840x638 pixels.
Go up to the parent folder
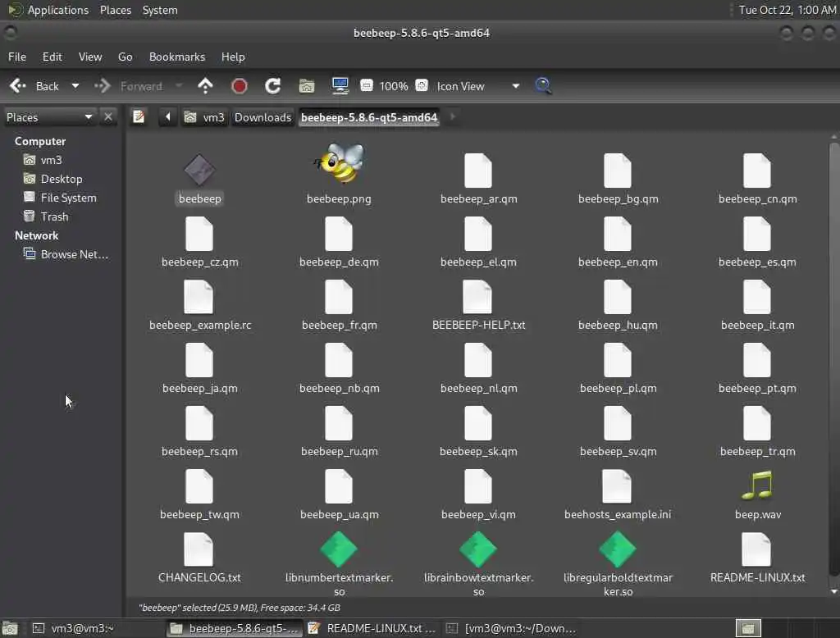click(x=205, y=86)
